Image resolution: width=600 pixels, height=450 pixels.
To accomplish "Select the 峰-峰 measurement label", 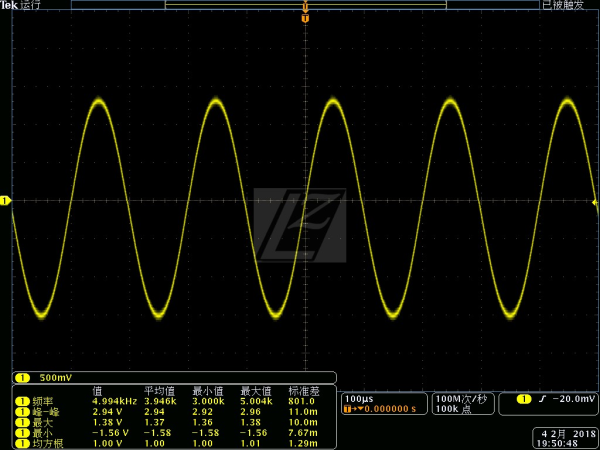I will tap(46, 412).
